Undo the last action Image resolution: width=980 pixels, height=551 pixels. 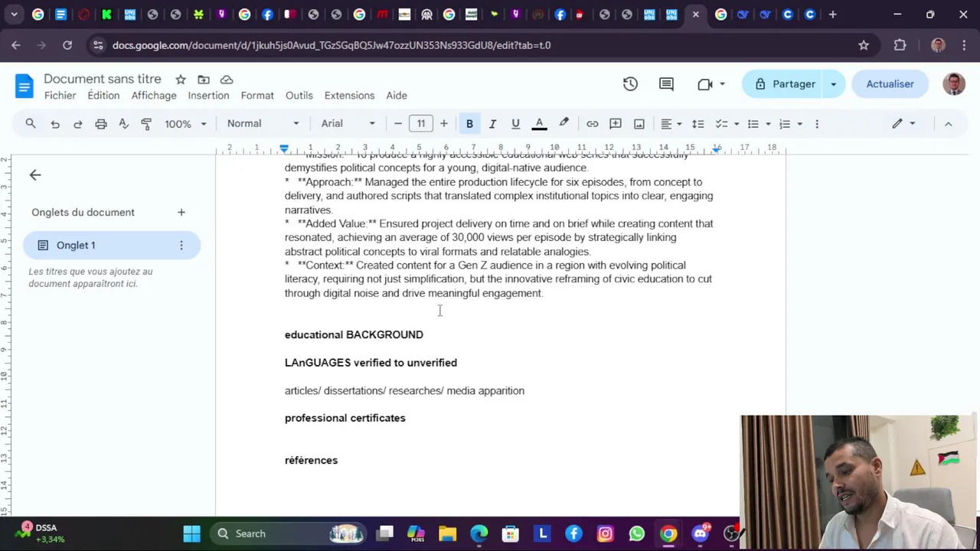point(55,124)
